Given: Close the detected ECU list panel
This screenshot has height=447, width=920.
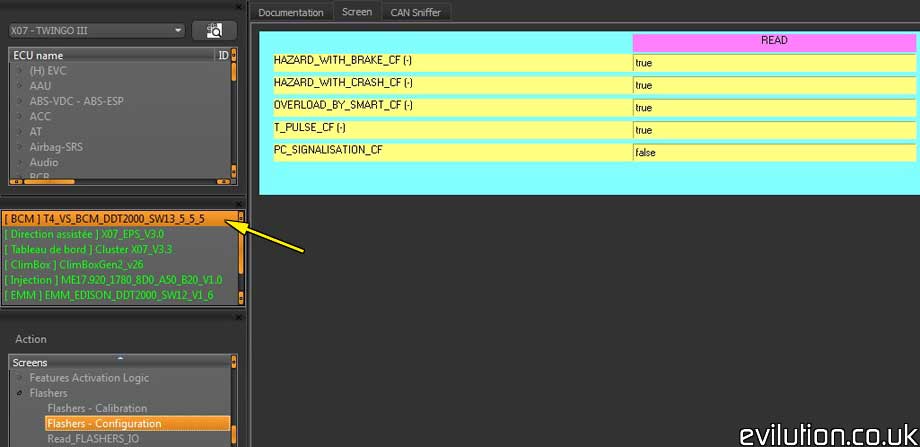Looking at the screenshot, I should coord(239,202).
